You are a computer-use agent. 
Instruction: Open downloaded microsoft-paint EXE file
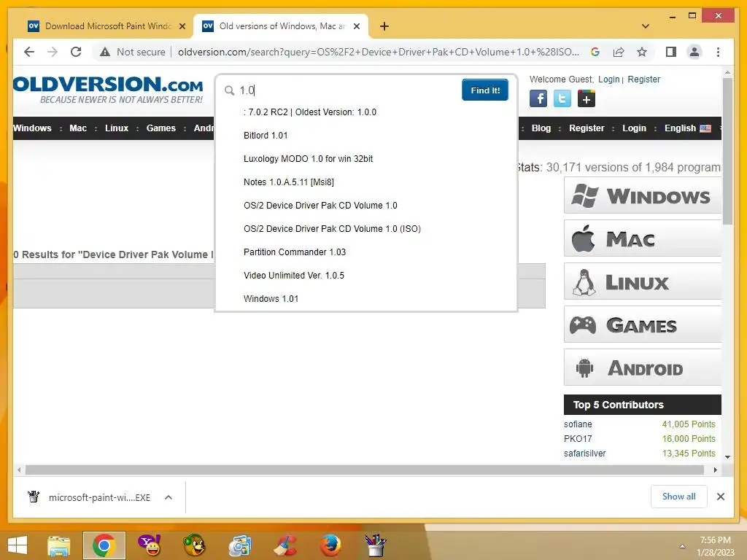click(x=99, y=497)
